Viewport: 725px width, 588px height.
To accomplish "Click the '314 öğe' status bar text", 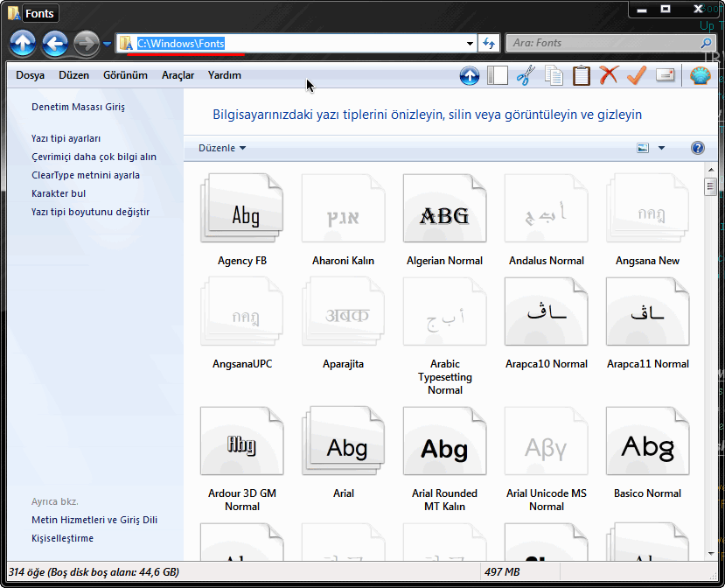I will (x=94, y=572).
